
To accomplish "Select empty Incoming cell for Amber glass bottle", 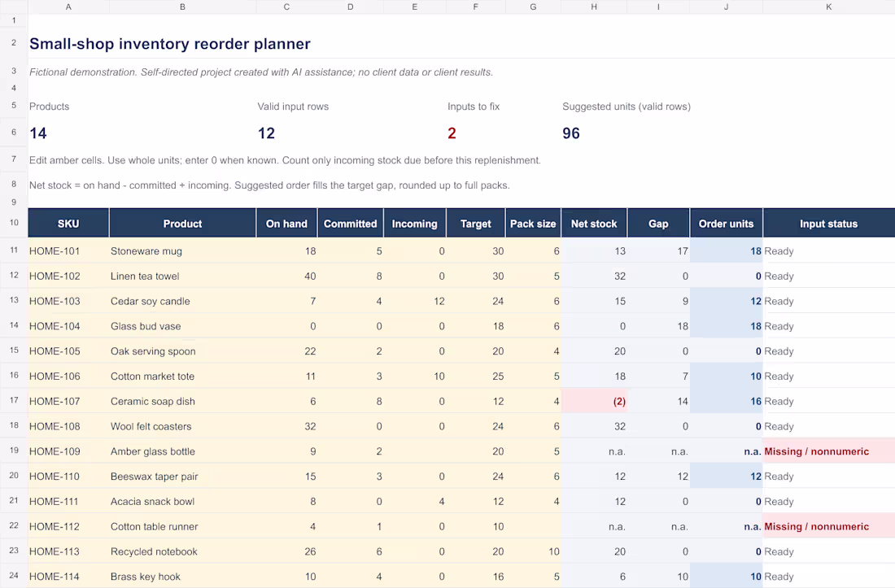I will click(414, 451).
